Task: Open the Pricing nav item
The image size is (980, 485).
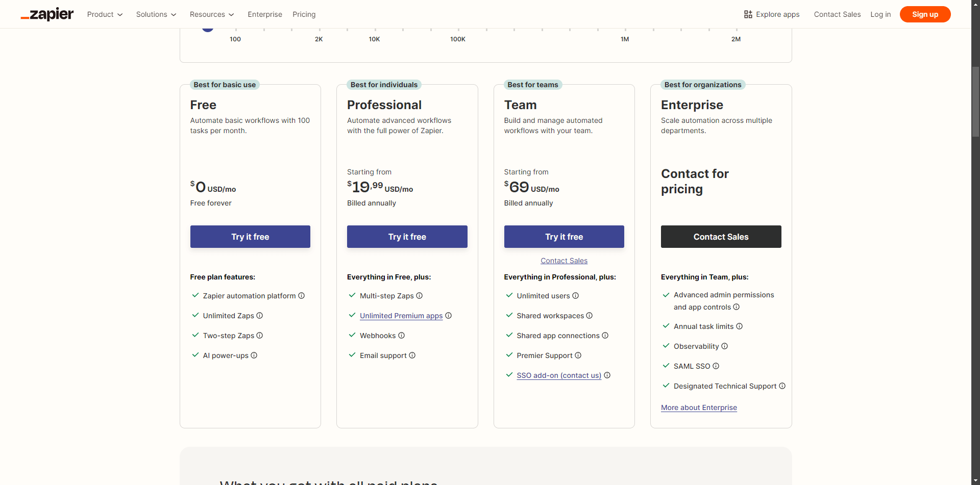Action: coord(304,14)
